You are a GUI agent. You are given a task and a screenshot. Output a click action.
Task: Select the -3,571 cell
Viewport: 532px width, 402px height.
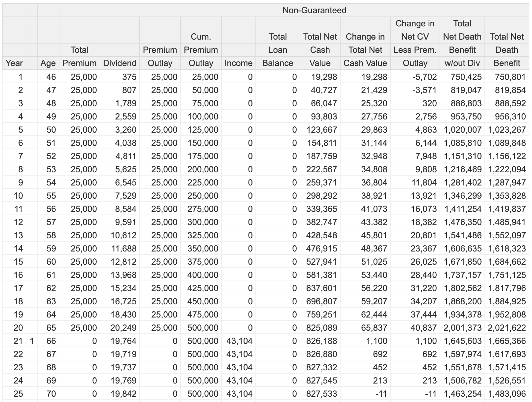coord(415,90)
